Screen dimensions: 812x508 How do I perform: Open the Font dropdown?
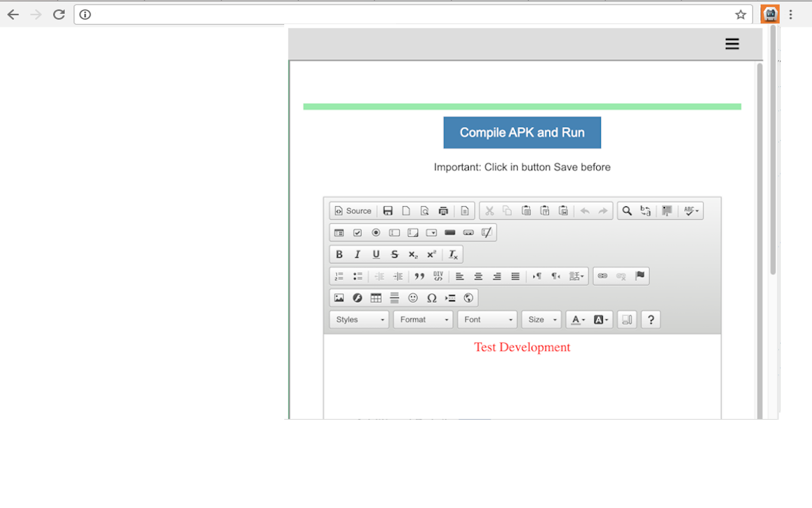coord(487,319)
